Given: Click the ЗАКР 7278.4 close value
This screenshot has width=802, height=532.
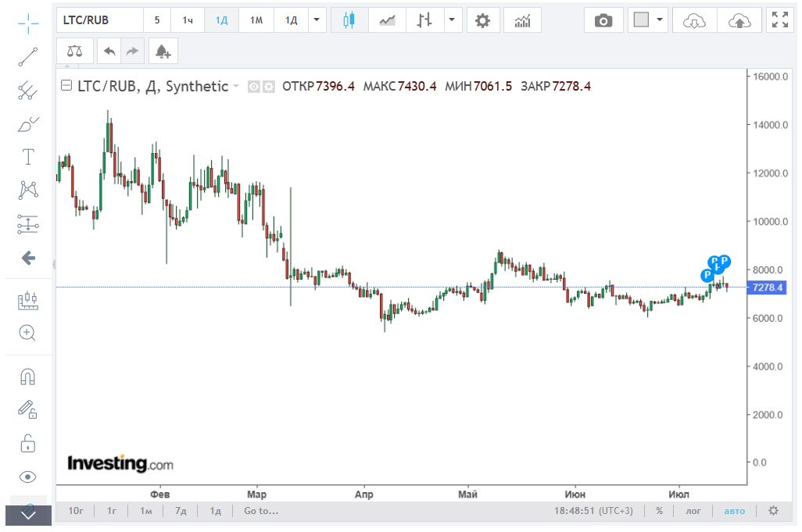Looking at the screenshot, I should pos(556,86).
